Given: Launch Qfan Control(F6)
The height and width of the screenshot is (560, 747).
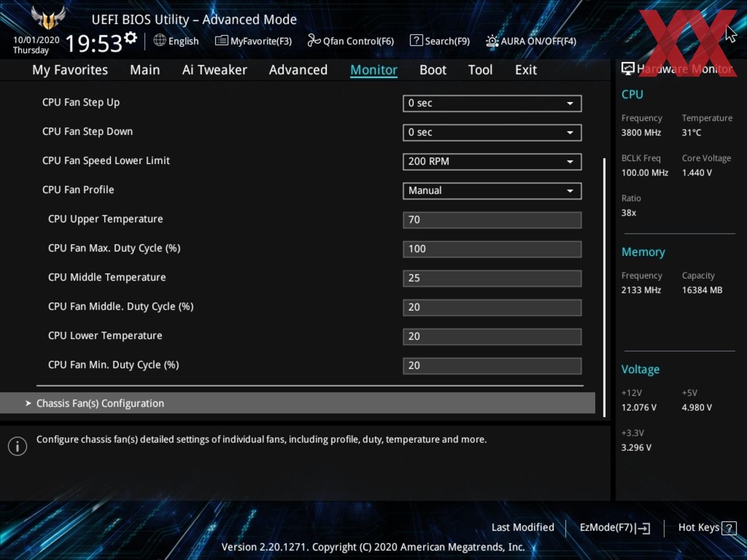Looking at the screenshot, I should point(351,41).
